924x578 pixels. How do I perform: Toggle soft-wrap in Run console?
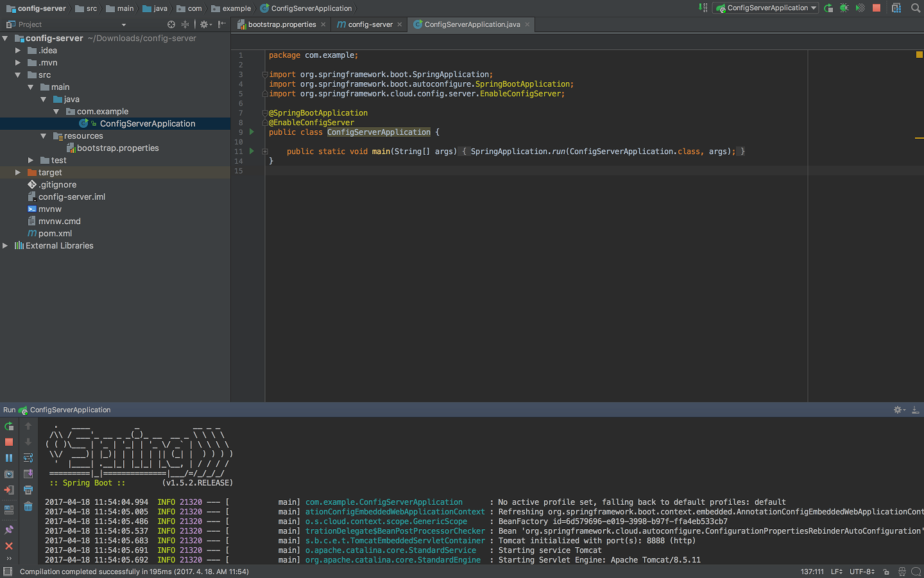tap(28, 458)
